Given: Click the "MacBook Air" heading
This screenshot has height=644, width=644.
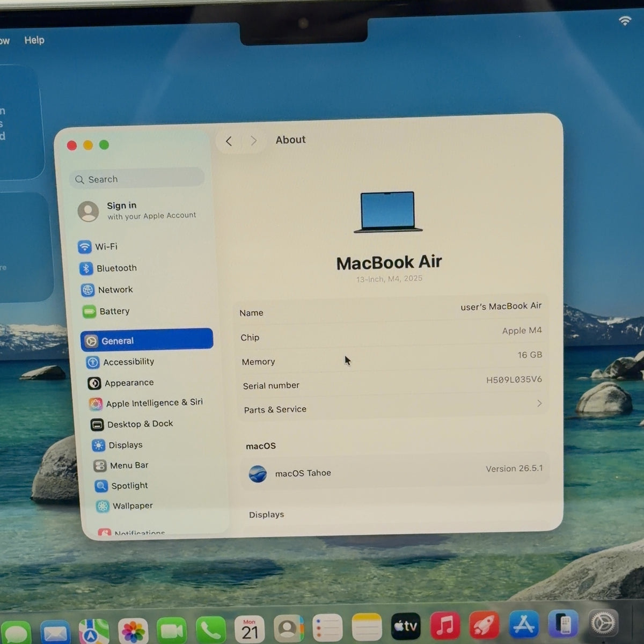Looking at the screenshot, I should tap(389, 262).
